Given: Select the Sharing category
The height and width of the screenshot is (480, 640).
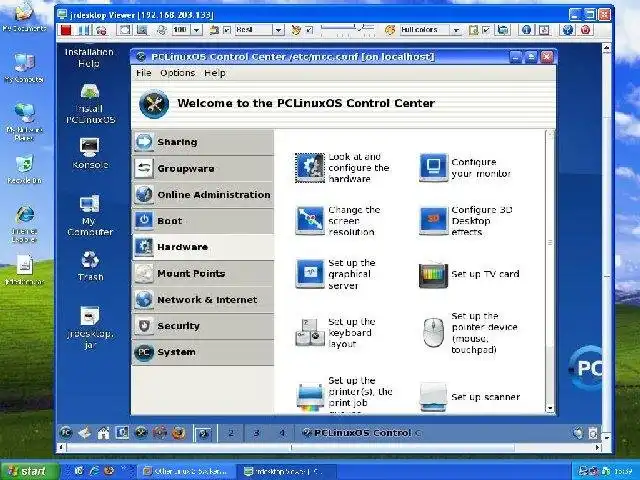Looking at the screenshot, I should tap(203, 142).
